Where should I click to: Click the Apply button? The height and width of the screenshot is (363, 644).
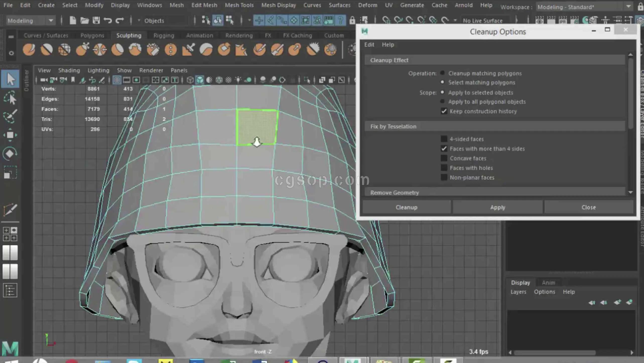pyautogui.click(x=497, y=207)
